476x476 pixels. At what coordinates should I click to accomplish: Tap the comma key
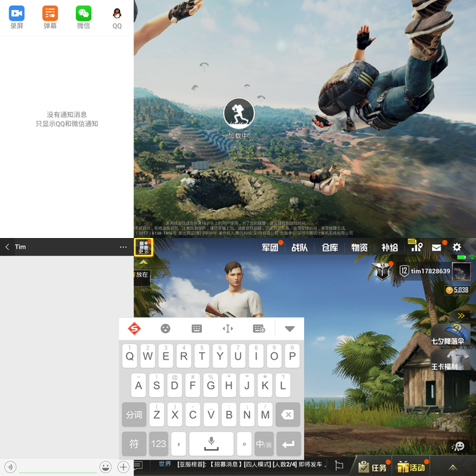178,444
